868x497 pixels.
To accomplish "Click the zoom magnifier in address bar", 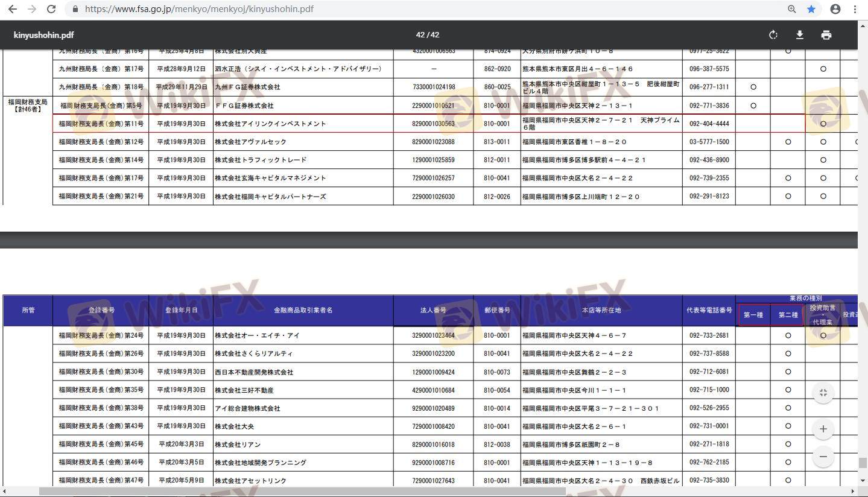I will coord(791,9).
